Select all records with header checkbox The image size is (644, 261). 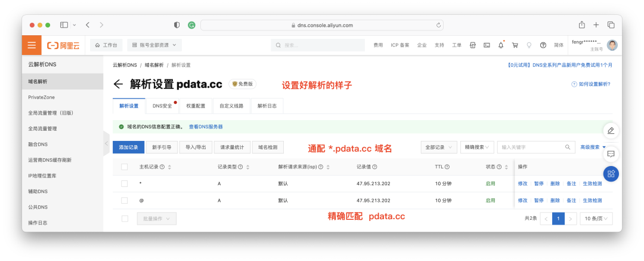point(125,167)
